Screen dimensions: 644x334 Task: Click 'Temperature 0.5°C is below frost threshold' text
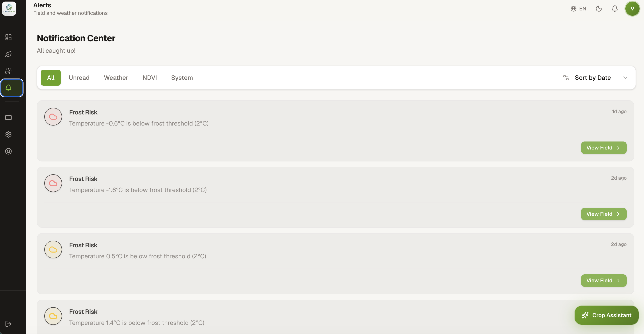(137, 256)
